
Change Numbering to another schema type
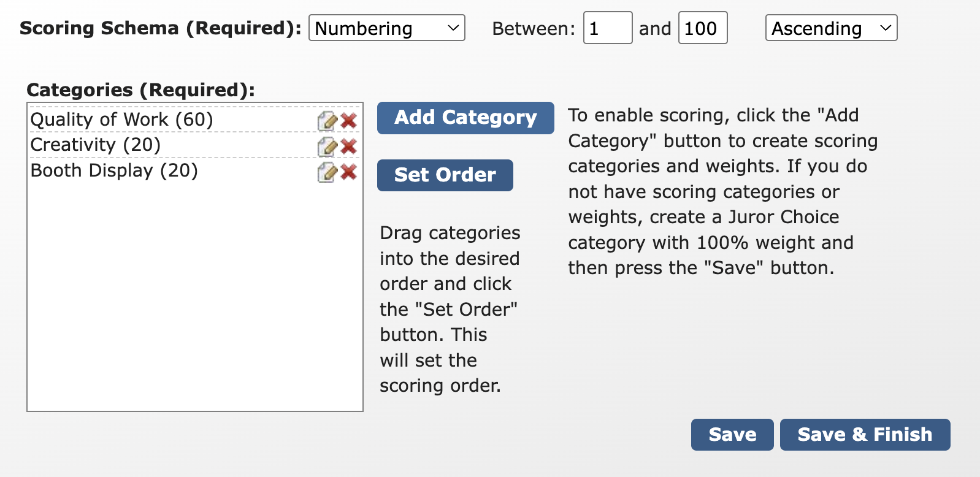point(386,28)
